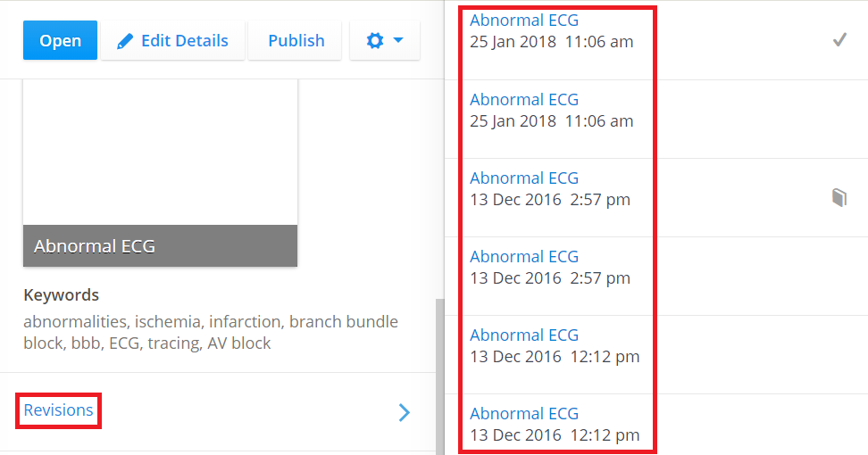Select the first 13 Dec 2016 2:57 pm revision
This screenshot has width=868, height=455.
point(524,178)
